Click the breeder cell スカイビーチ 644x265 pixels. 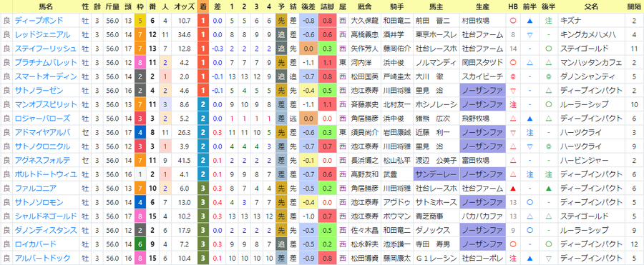[x=483, y=76]
